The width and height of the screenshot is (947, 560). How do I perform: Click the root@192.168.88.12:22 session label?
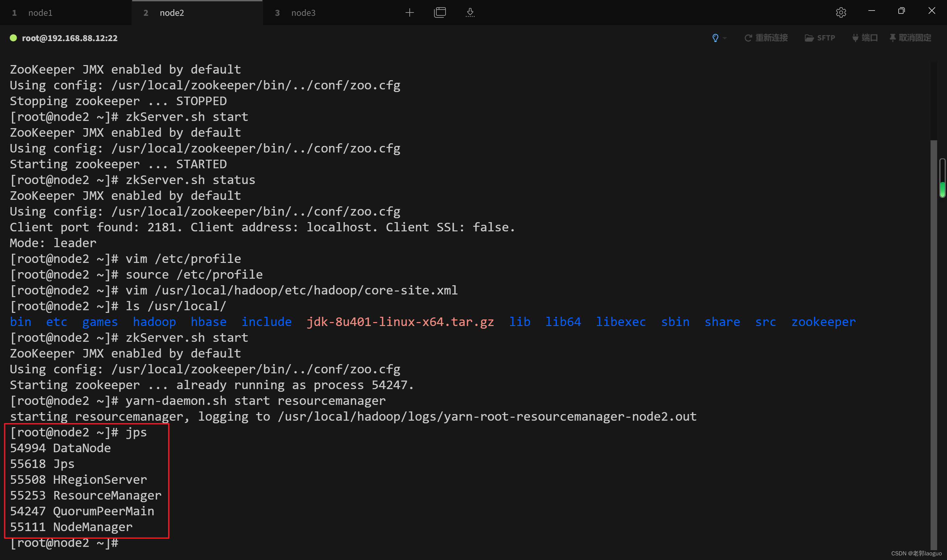coord(69,38)
